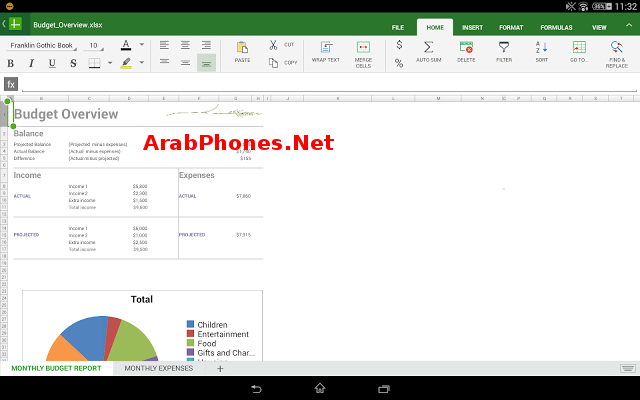Toggle underline formatting

(52, 63)
